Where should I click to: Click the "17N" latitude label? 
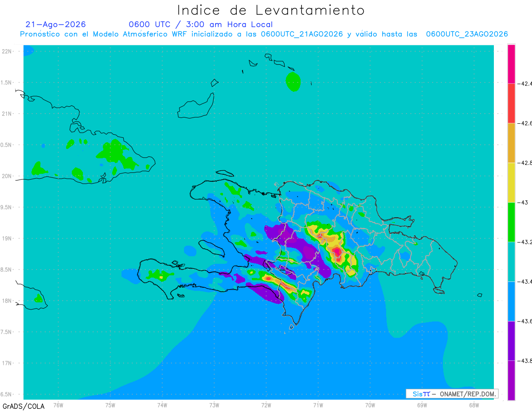pyautogui.click(x=6, y=363)
